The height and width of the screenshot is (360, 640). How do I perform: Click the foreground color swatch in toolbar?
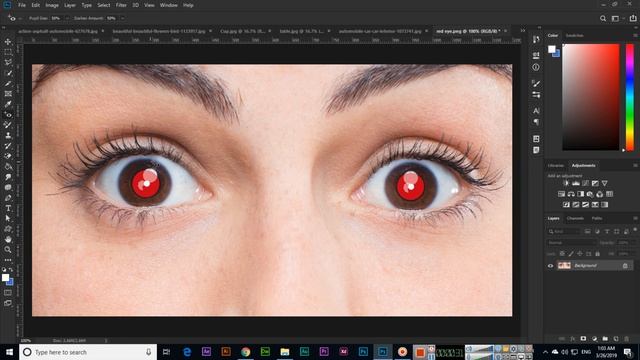coord(5,278)
